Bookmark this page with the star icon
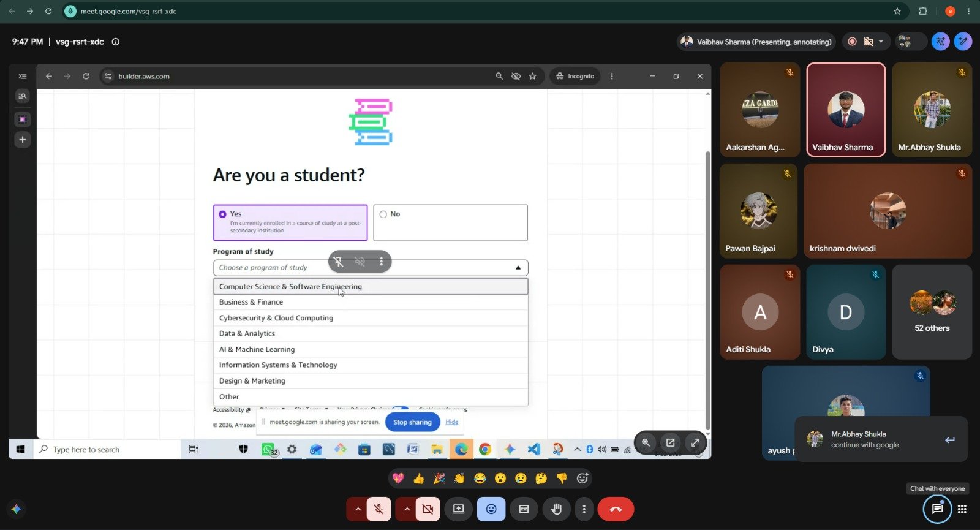The image size is (980, 530). click(x=897, y=11)
